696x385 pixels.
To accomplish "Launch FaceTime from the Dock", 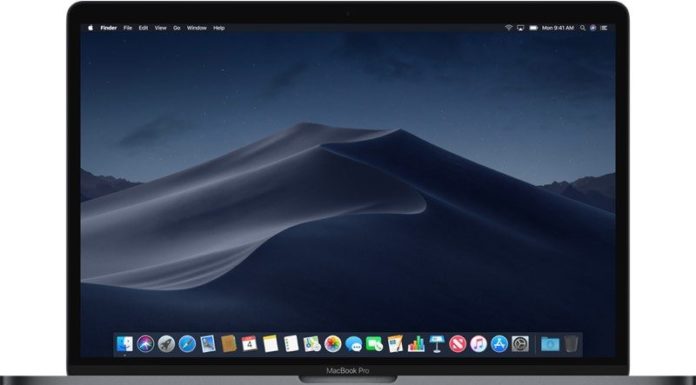I will 374,344.
